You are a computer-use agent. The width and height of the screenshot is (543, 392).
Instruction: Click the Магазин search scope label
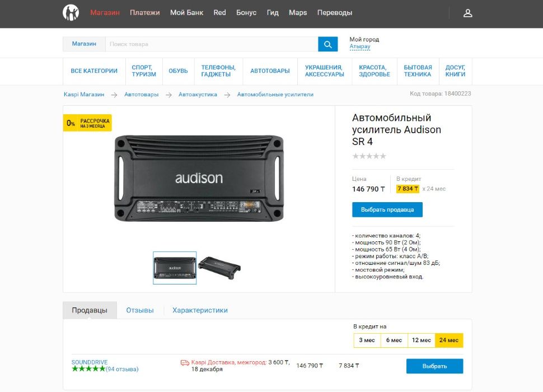click(84, 44)
